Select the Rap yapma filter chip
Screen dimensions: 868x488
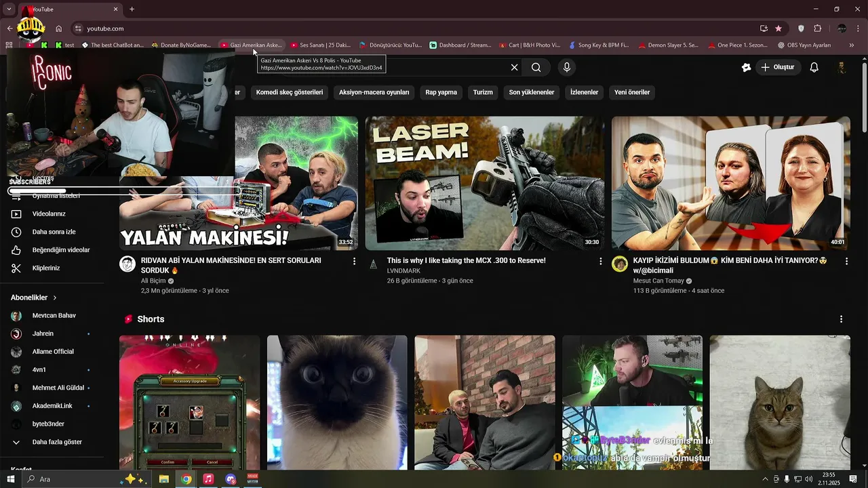[x=441, y=92]
